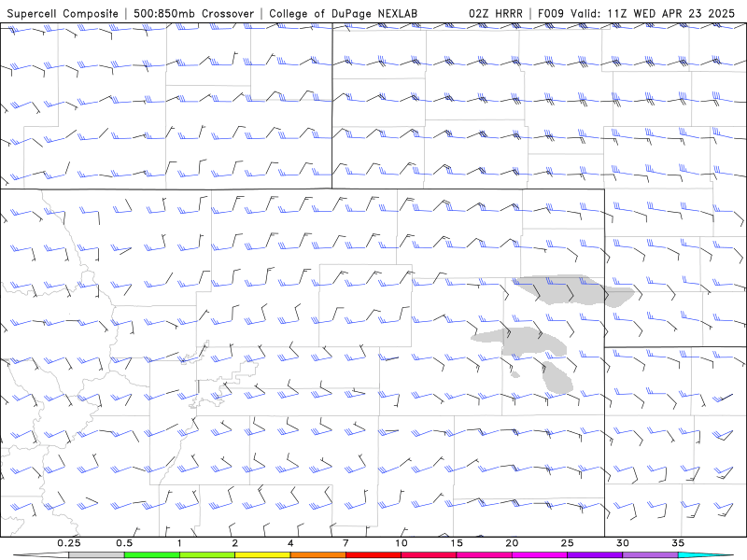This screenshot has width=747, height=560.
Task: Pick the yellow-green legend segment between 1 and 2
Action: pyautogui.click(x=207, y=555)
